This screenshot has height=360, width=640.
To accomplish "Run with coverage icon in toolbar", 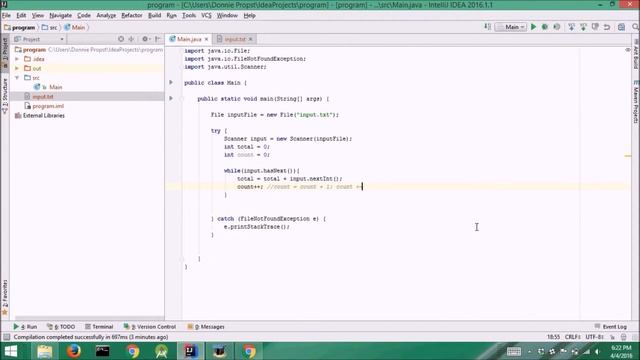I will pyautogui.click(x=557, y=27).
